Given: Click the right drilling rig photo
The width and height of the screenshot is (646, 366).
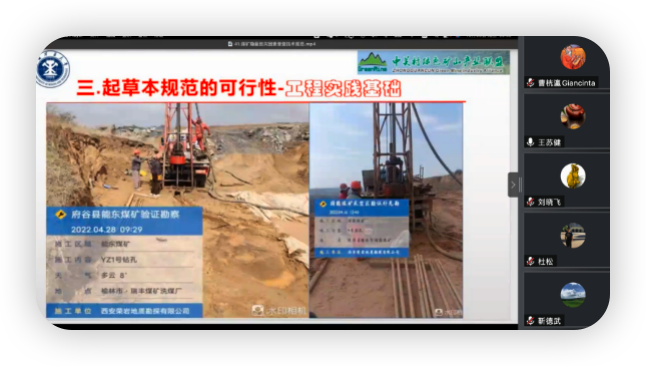Looking at the screenshot, I should (x=386, y=210).
